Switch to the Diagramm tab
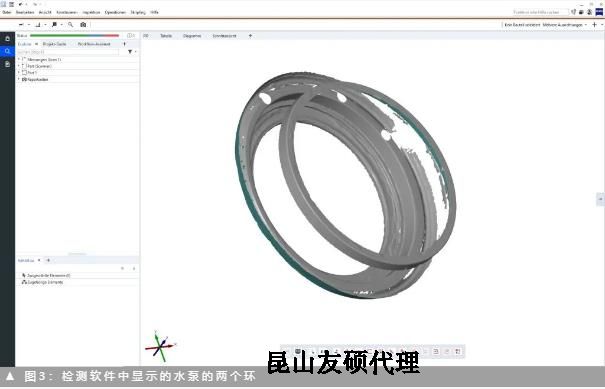This screenshot has height=389, width=605. coord(192,36)
